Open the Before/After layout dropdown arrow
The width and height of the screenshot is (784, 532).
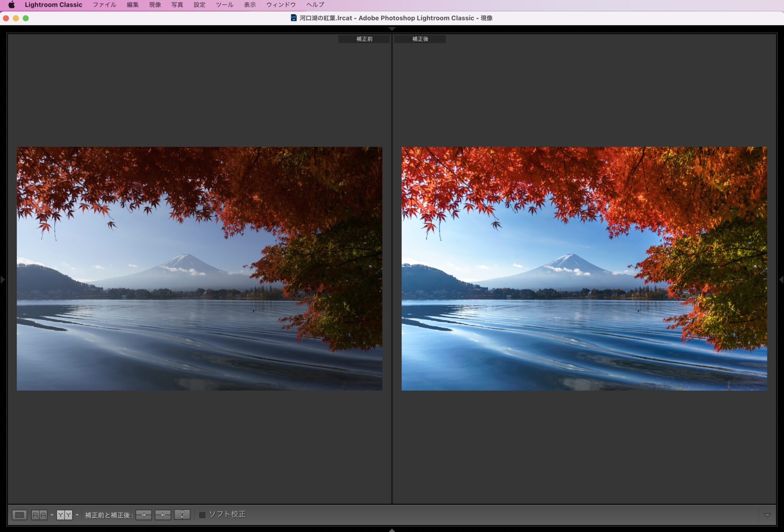pos(77,515)
